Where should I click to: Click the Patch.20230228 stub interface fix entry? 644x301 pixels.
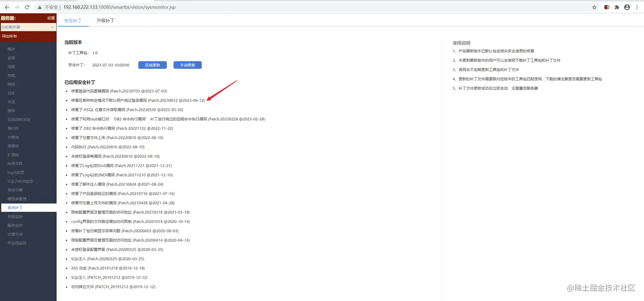coord(168,119)
